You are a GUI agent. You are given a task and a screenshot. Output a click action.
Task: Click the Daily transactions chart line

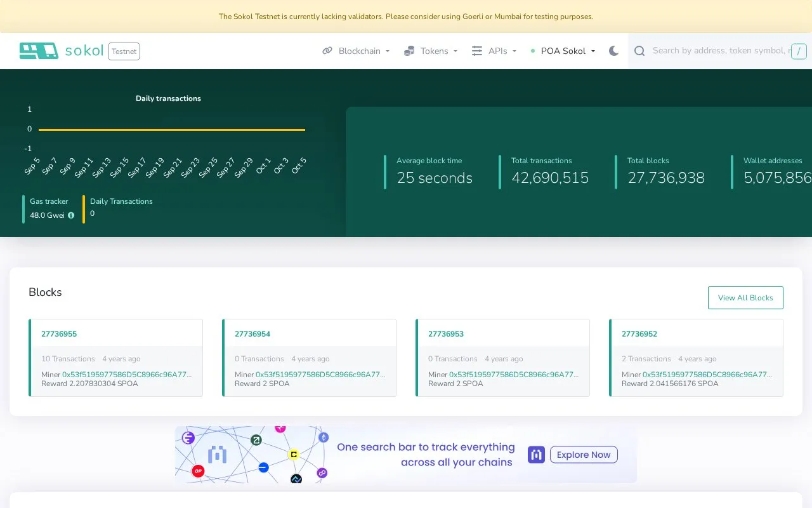point(171,130)
